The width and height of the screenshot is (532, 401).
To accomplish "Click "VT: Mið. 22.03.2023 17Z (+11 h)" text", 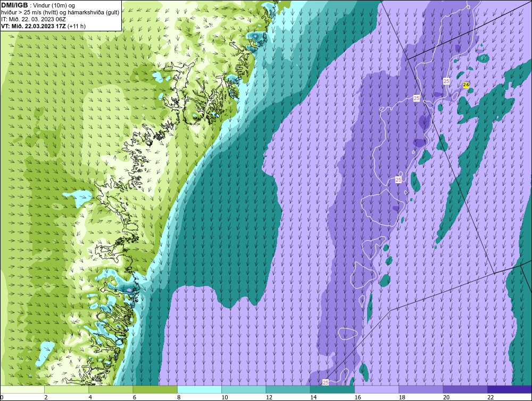I will (43, 26).
